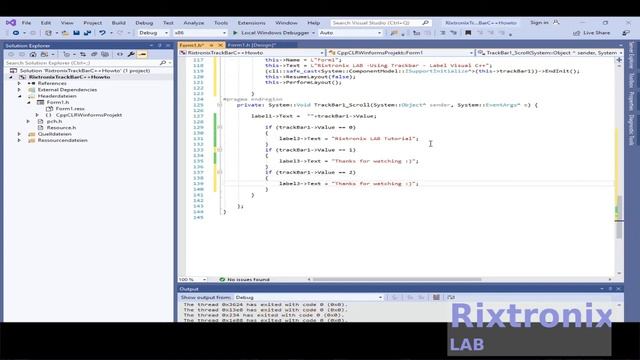Select pch.h in Solution Explorer
Image resolution: width=640 pixels, height=360 pixels.
tap(54, 121)
